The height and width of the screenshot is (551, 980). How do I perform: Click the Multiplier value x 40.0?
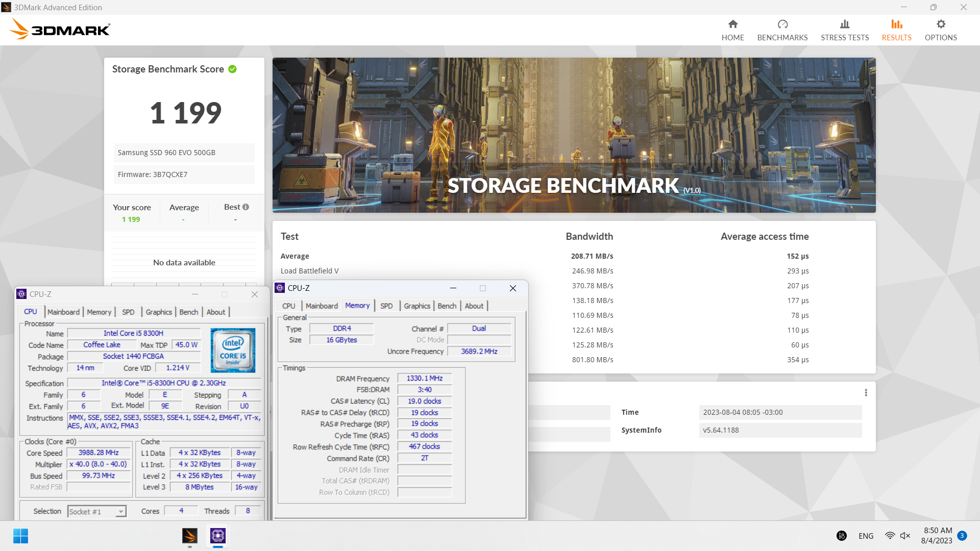pyautogui.click(x=99, y=464)
